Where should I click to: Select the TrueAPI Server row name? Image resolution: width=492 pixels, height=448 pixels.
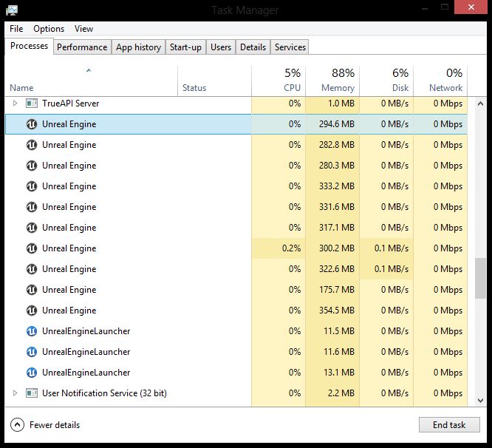pyautogui.click(x=71, y=103)
